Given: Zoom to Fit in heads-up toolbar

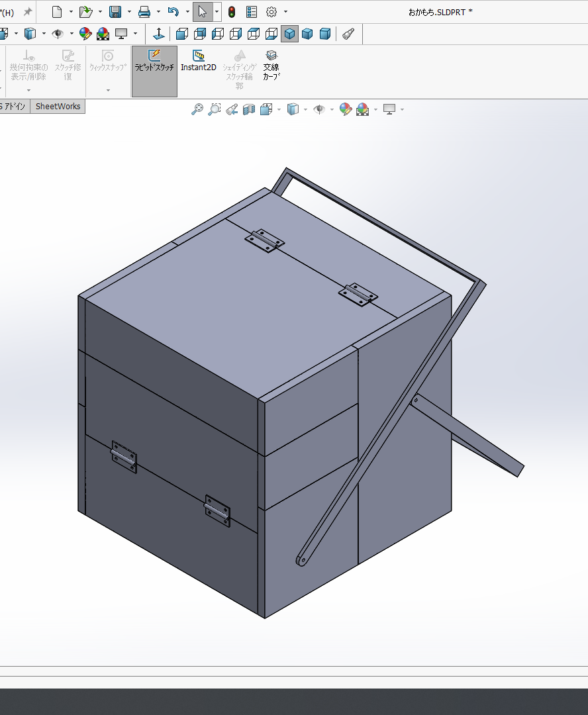Looking at the screenshot, I should 197,109.
